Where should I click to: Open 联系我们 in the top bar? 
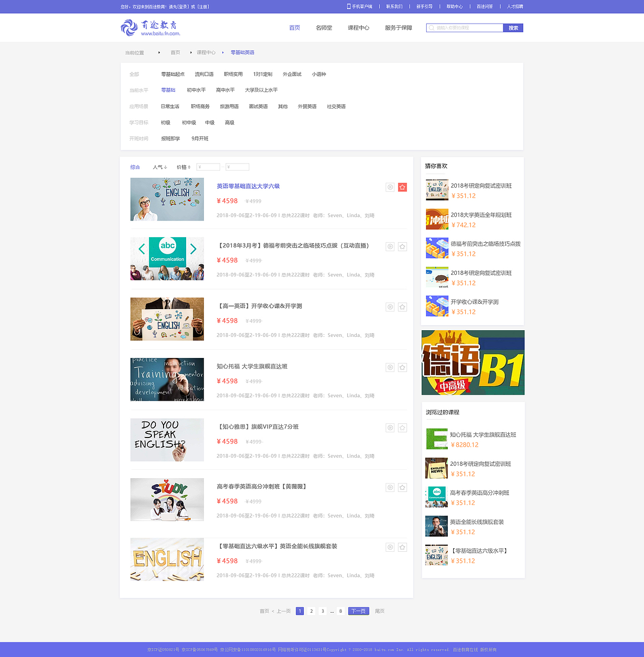click(394, 7)
